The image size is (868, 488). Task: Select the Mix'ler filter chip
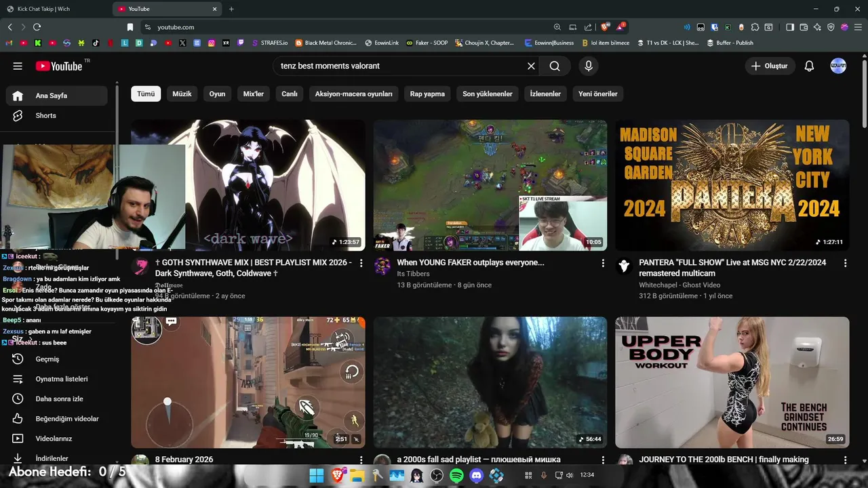[254, 94]
